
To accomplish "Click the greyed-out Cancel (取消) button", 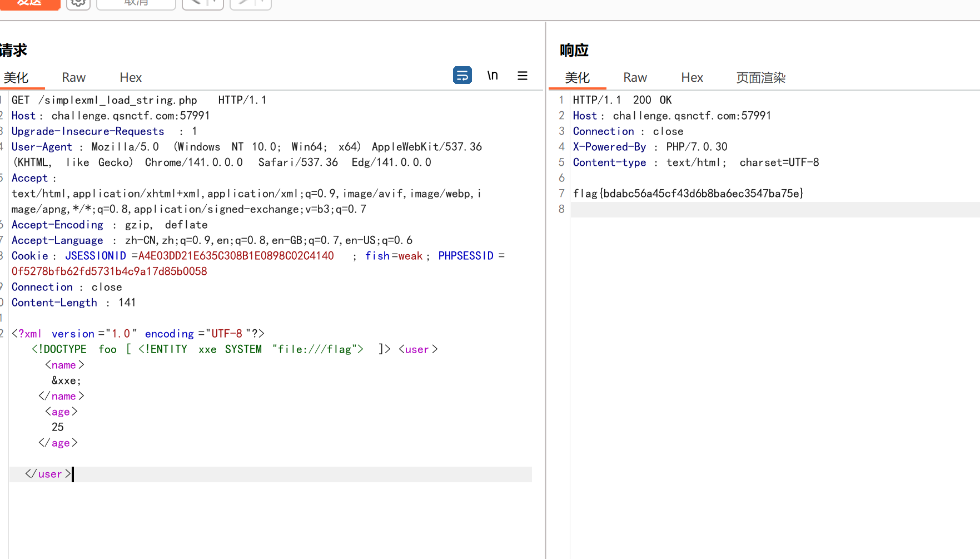I will [x=136, y=3].
